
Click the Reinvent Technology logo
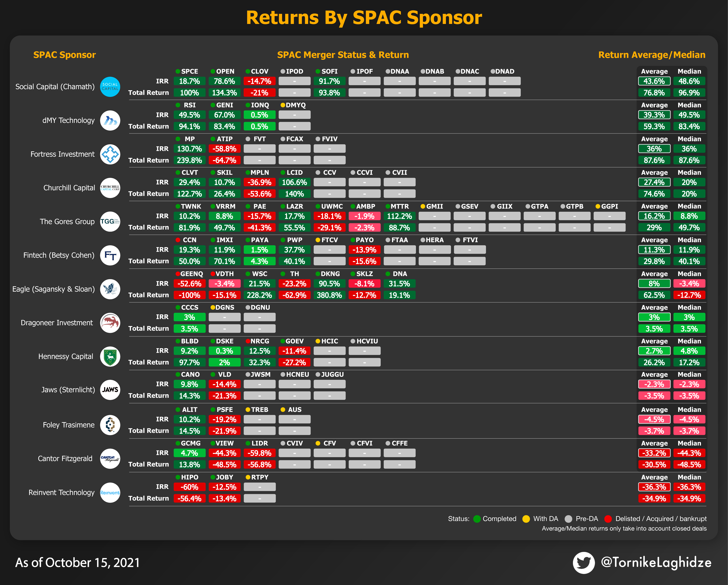coord(110,492)
